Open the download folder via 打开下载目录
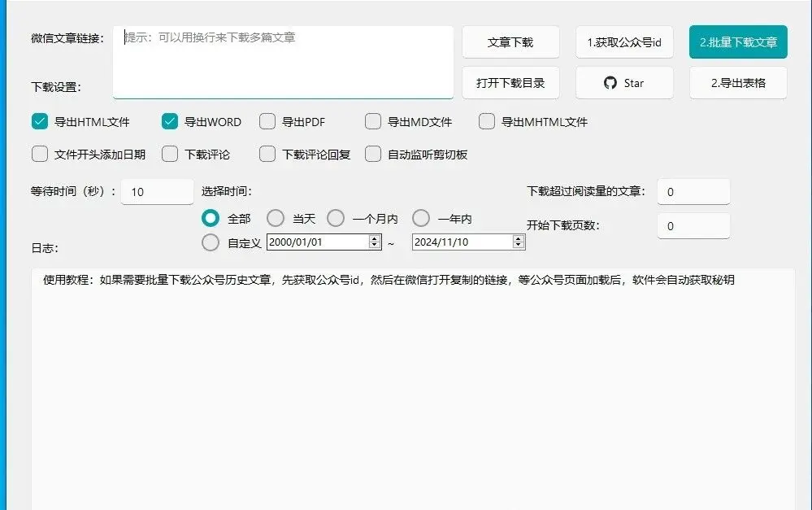The image size is (812, 510). pyautogui.click(x=510, y=83)
